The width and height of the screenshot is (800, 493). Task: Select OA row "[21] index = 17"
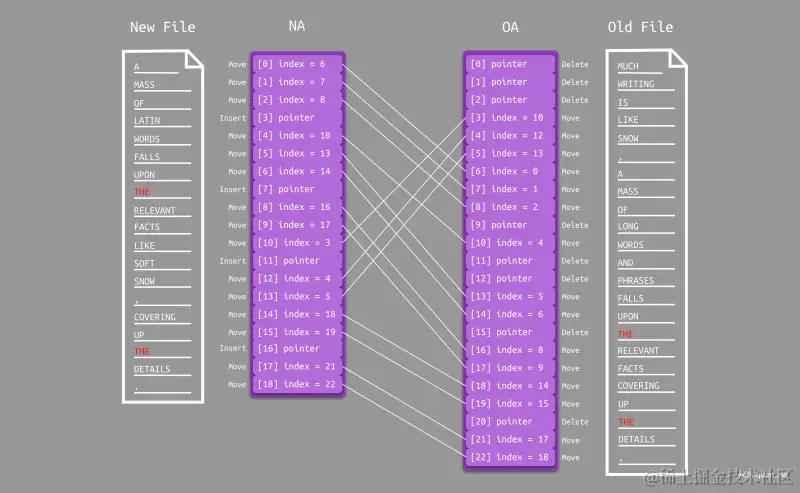coord(510,439)
